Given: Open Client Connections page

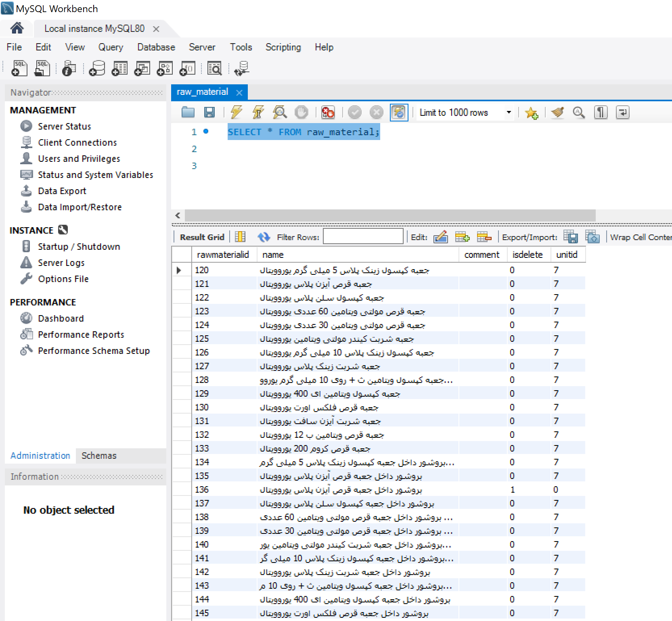Looking at the screenshot, I should (77, 142).
